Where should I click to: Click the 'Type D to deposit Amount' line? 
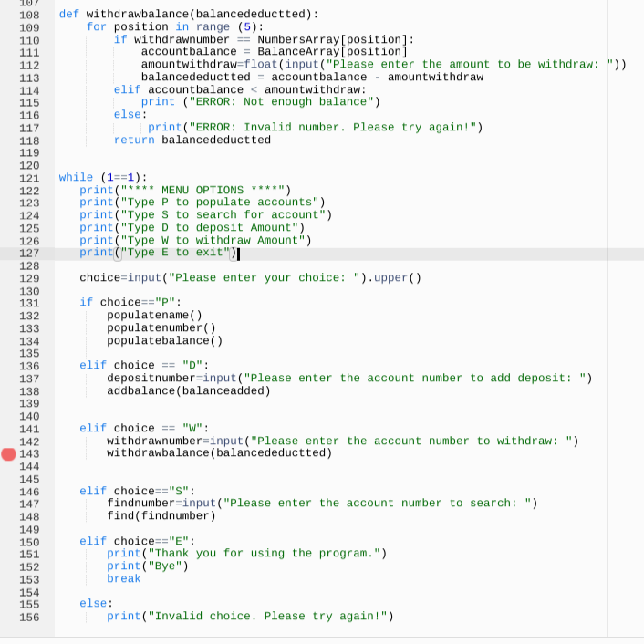point(192,227)
